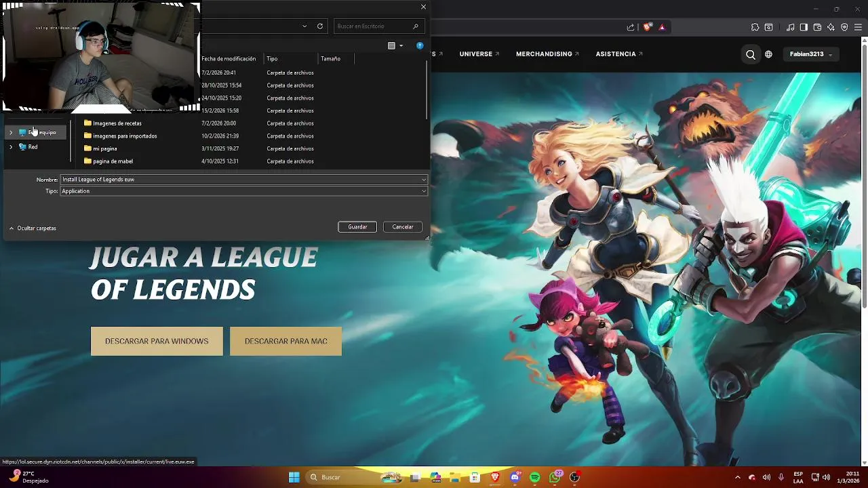Image resolution: width=868 pixels, height=488 pixels.
Task: Sort by Tamaño column header
Action: tap(336, 59)
